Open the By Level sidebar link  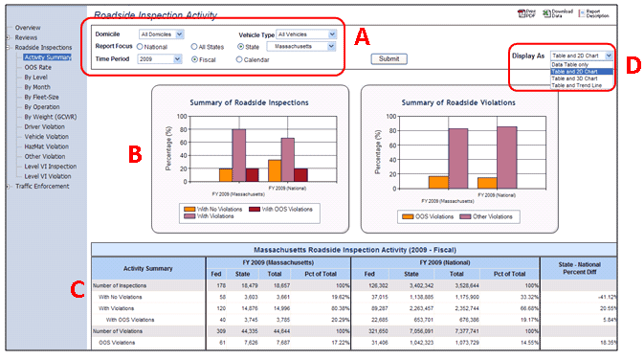click(35, 78)
